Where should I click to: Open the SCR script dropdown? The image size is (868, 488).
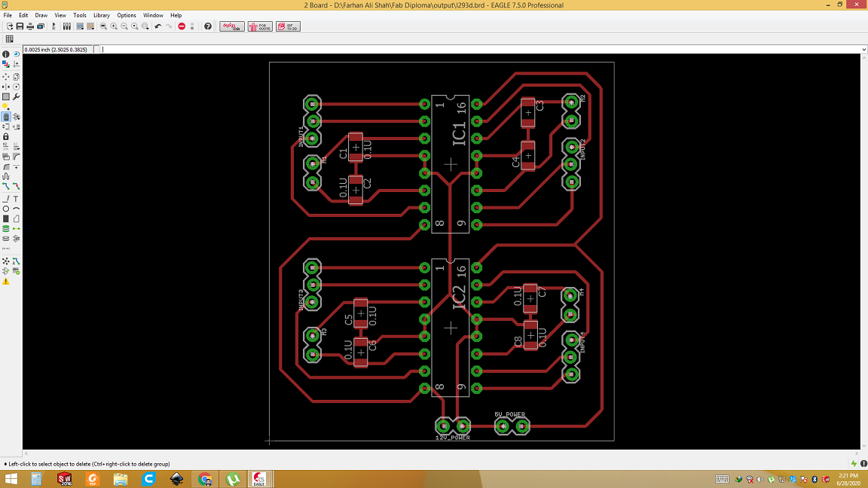point(81,26)
